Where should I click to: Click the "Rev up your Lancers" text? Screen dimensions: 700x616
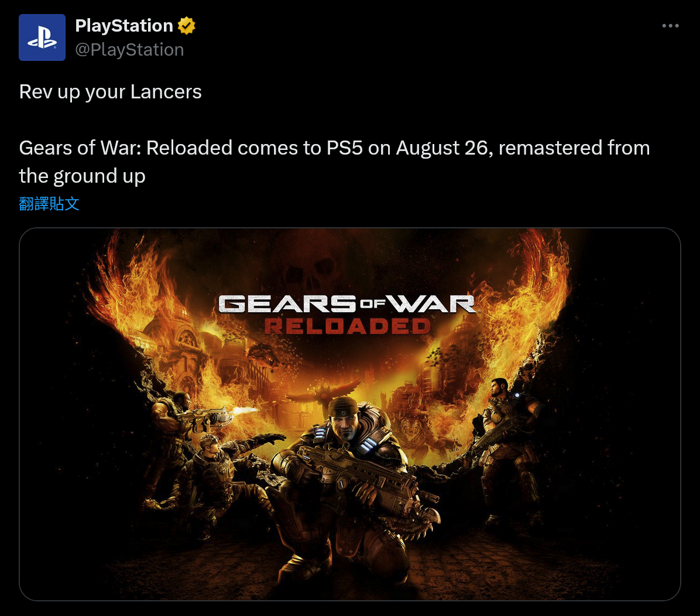point(110,92)
